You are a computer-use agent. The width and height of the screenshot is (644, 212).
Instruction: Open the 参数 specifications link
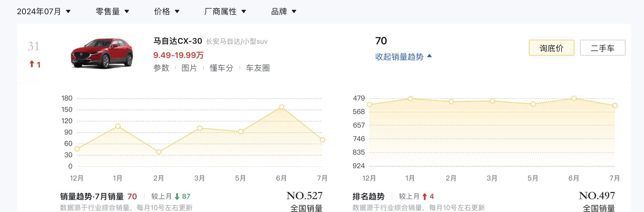tap(161, 68)
